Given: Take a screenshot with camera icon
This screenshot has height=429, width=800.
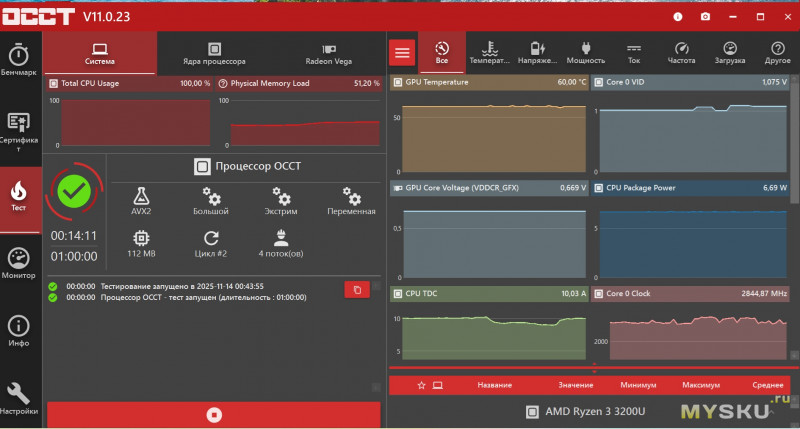Looking at the screenshot, I should pyautogui.click(x=705, y=16).
